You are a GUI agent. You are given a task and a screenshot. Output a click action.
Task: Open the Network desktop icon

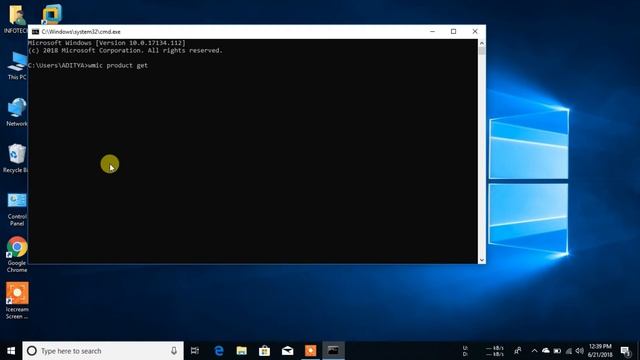[16, 112]
